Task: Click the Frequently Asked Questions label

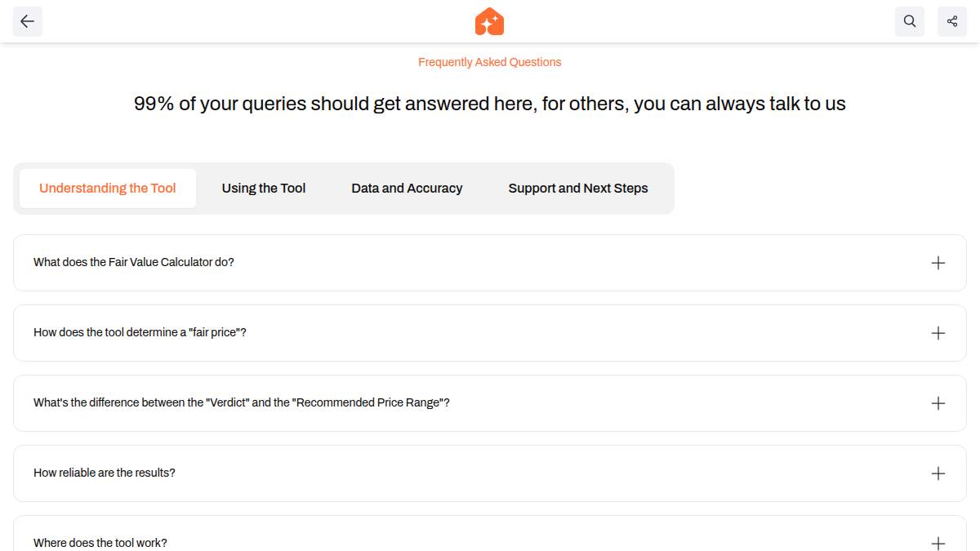Action: pyautogui.click(x=490, y=62)
